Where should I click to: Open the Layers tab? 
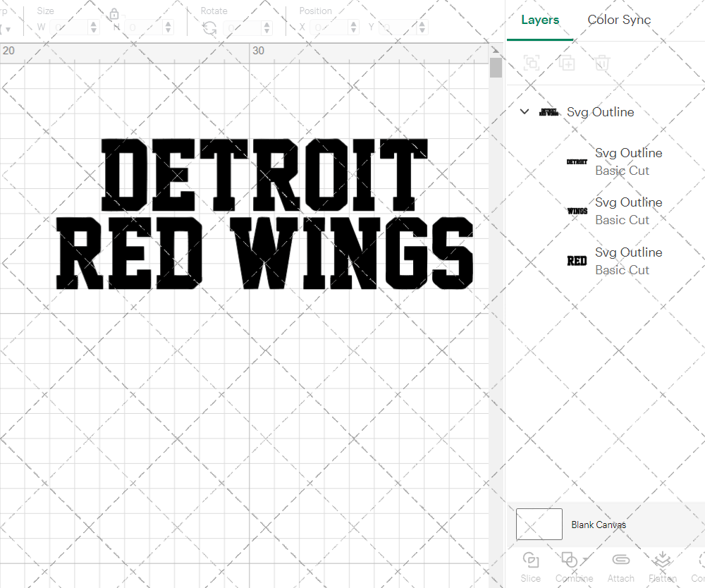pos(539,20)
